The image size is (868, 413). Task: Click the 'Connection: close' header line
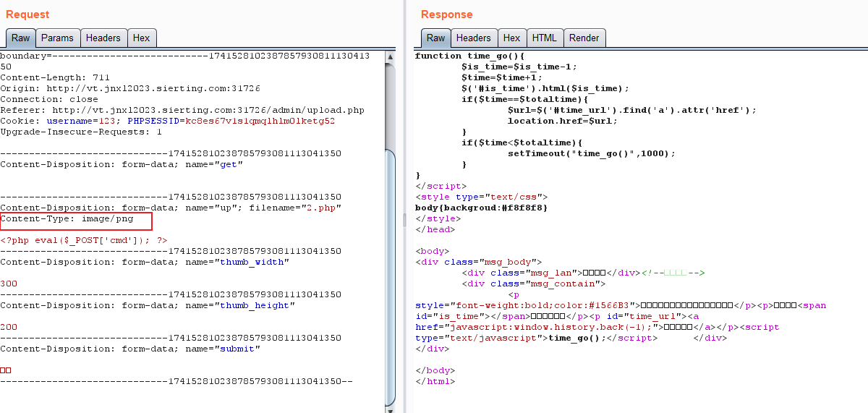coord(49,99)
